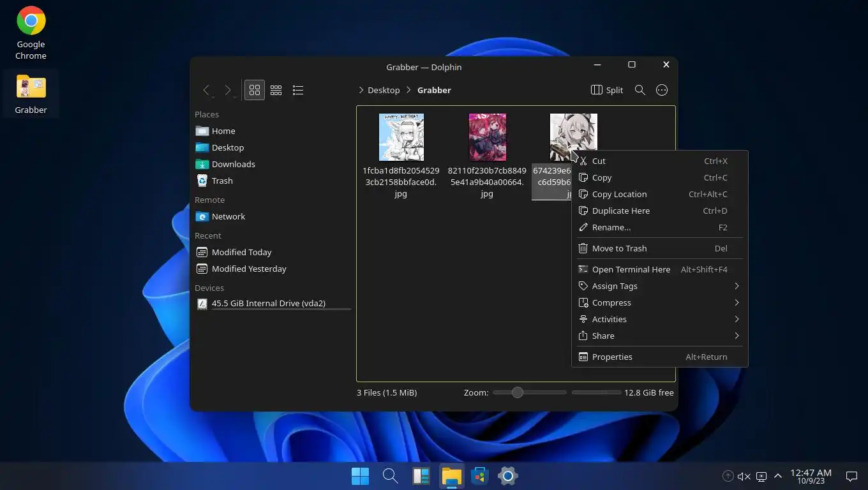Show files Modified Today

273,252
